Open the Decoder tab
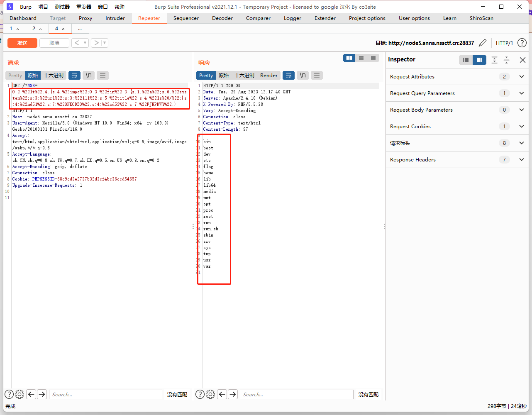The height and width of the screenshot is (415, 532). pyautogui.click(x=222, y=18)
